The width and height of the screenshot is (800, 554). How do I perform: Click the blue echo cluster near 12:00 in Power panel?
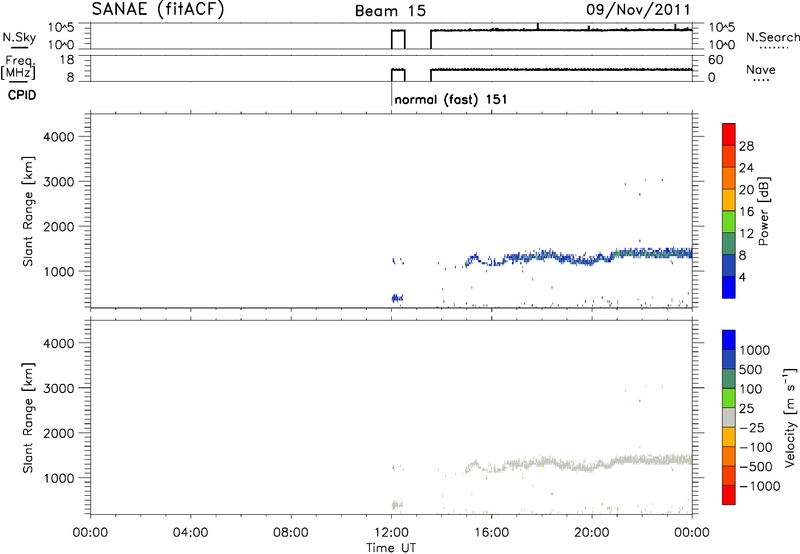[x=397, y=298]
